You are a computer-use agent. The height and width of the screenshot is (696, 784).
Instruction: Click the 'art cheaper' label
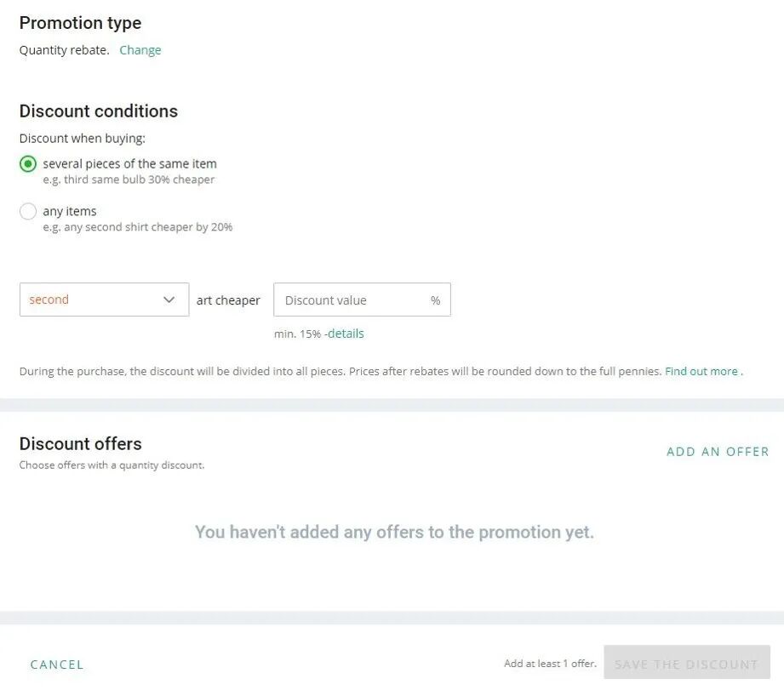pos(228,300)
